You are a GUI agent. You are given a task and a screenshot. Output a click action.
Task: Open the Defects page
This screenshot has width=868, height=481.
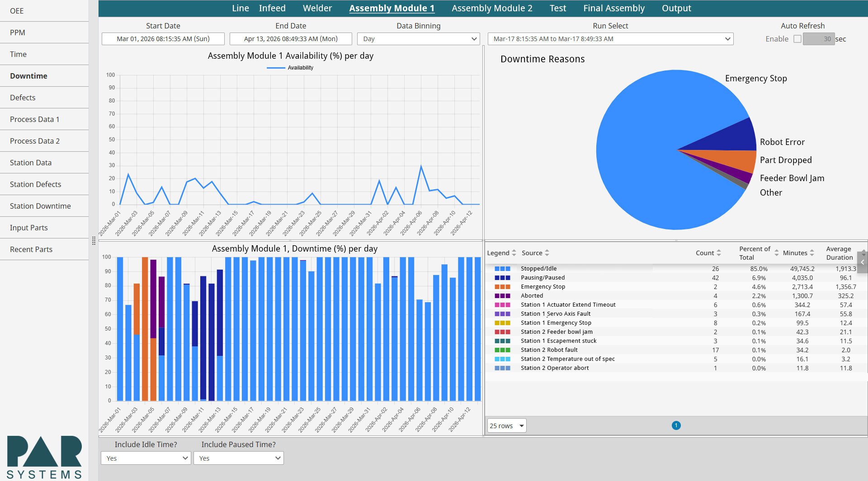44,98
